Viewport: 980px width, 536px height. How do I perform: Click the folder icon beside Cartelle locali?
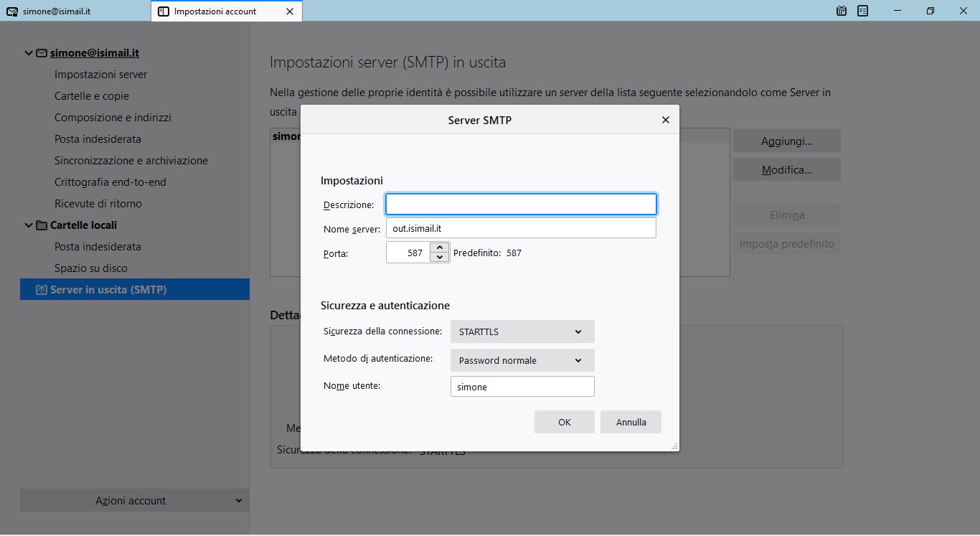[42, 225]
